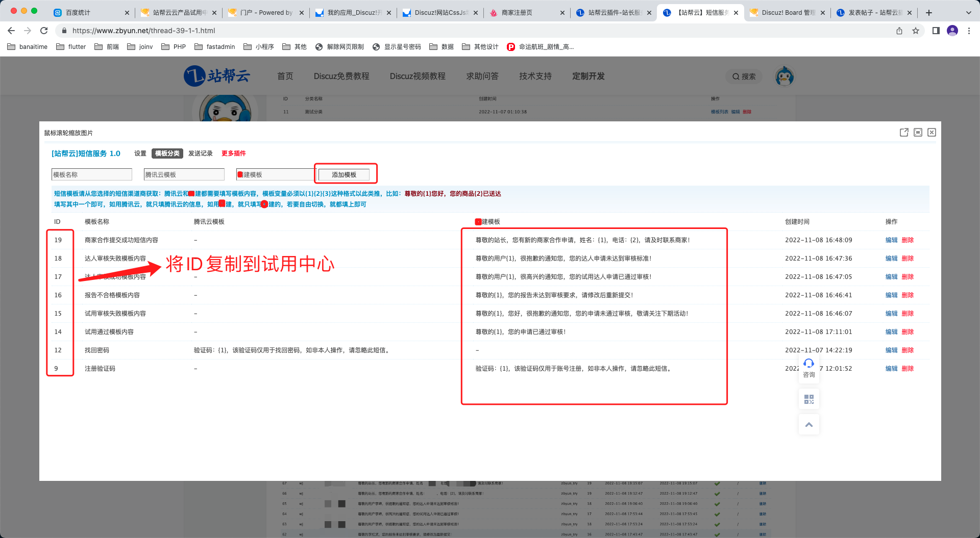Click the browser reload page icon

pyautogui.click(x=44, y=31)
